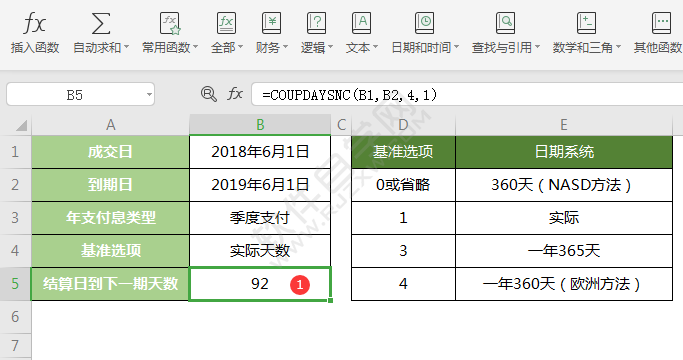Click cell B4 with 实际天数
This screenshot has width=683, height=360.
(x=260, y=251)
